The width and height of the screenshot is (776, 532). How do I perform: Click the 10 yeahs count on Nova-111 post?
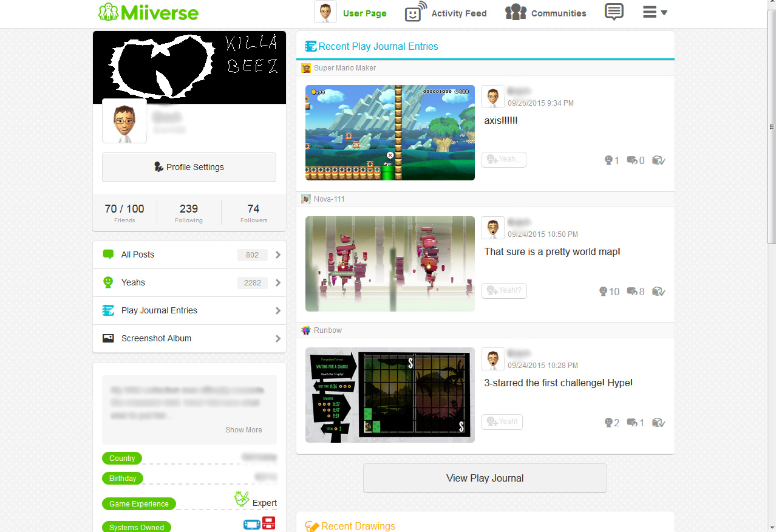(x=610, y=292)
